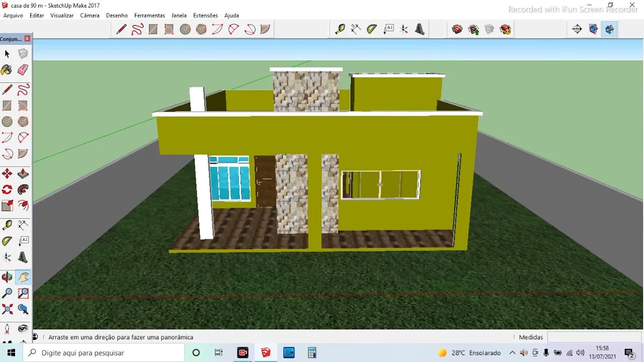Select the Scale tool
644x362 pixels.
[7, 205]
